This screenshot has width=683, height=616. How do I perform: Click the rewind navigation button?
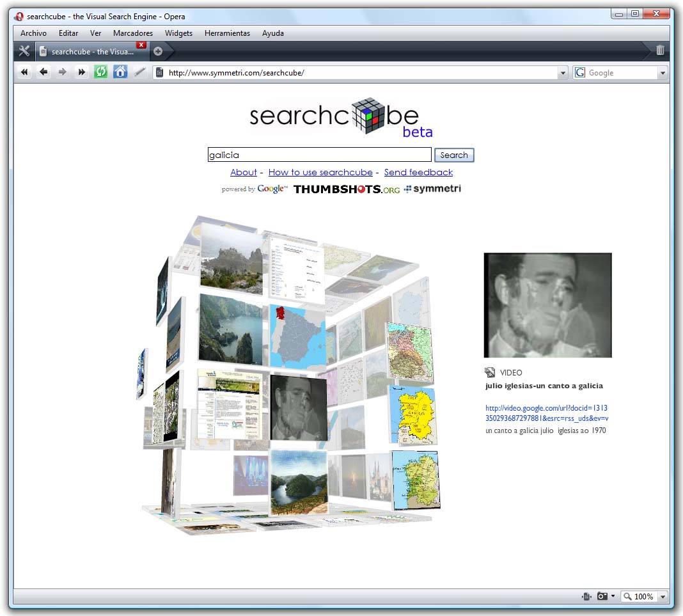tap(24, 72)
